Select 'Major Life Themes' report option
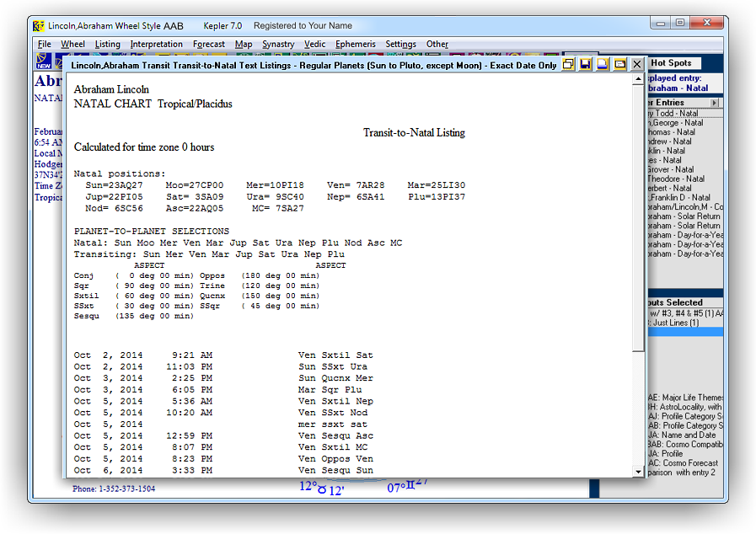756x534 pixels. click(684, 397)
